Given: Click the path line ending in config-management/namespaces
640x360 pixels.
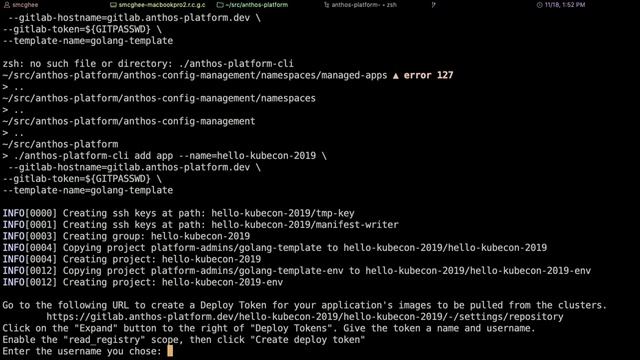Looking at the screenshot, I should [159, 98].
